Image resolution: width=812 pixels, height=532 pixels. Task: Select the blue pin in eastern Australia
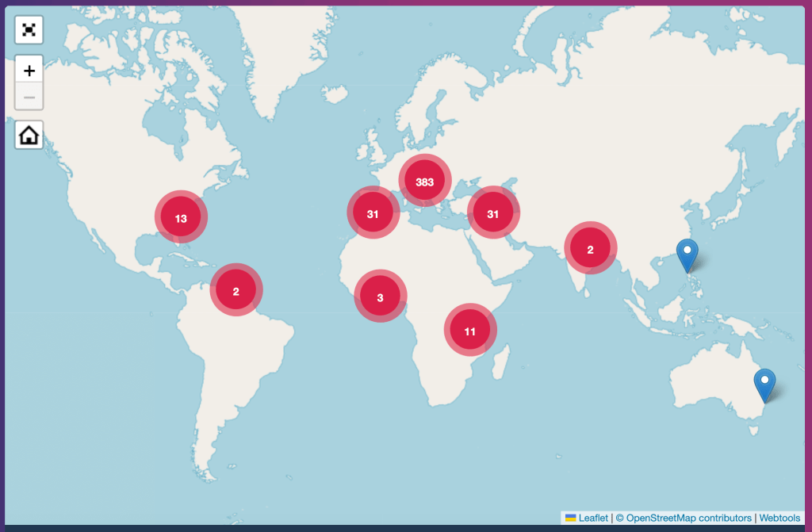click(x=764, y=385)
